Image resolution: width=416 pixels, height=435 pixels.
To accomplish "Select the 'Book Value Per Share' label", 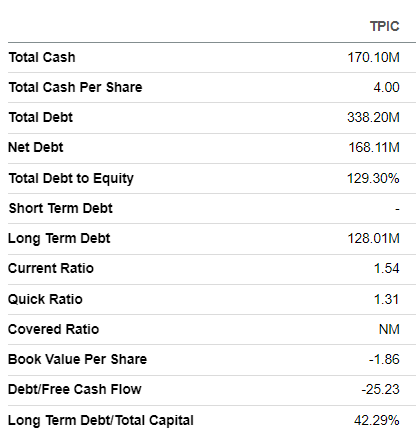I will tap(77, 359).
